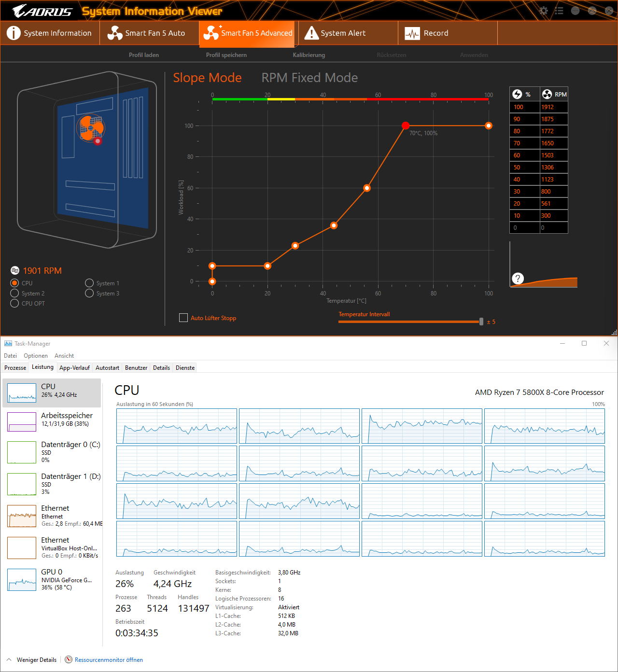
Task: Select CPU in the Task Manager sidebar
Action: tap(52, 392)
